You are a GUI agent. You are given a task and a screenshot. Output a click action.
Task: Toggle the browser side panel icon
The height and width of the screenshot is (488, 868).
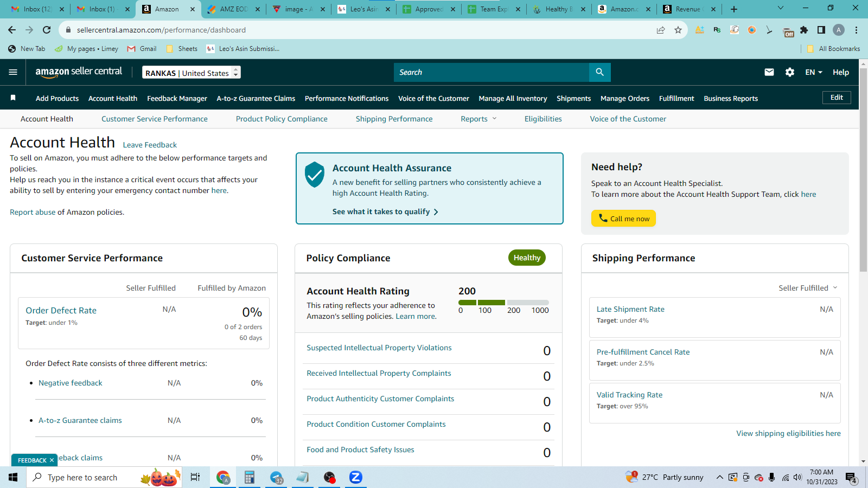(821, 30)
